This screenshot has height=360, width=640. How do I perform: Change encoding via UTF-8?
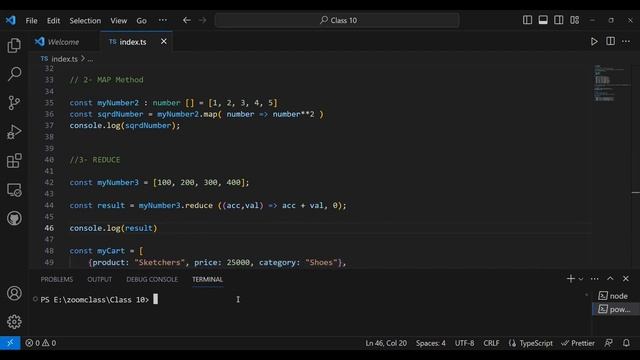(x=464, y=343)
